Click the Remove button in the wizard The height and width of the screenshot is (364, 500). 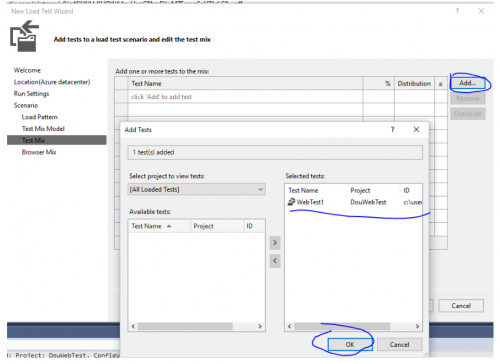tap(468, 98)
